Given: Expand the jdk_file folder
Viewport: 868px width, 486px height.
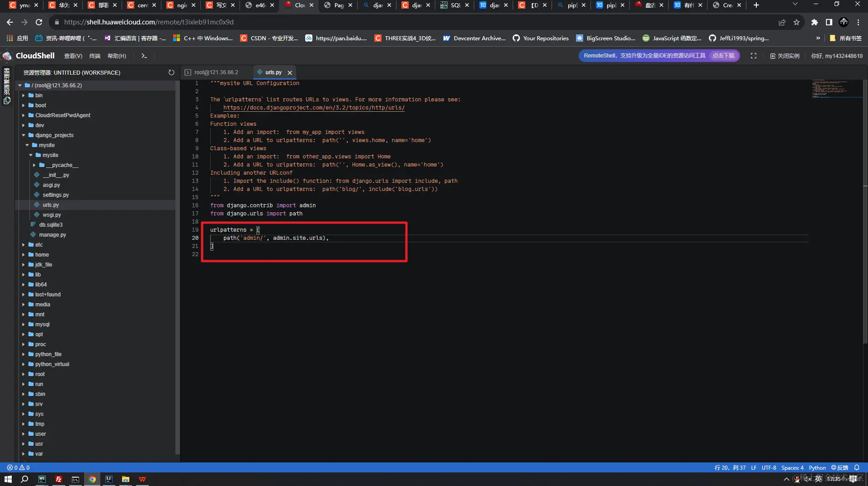Looking at the screenshot, I should pyautogui.click(x=24, y=265).
